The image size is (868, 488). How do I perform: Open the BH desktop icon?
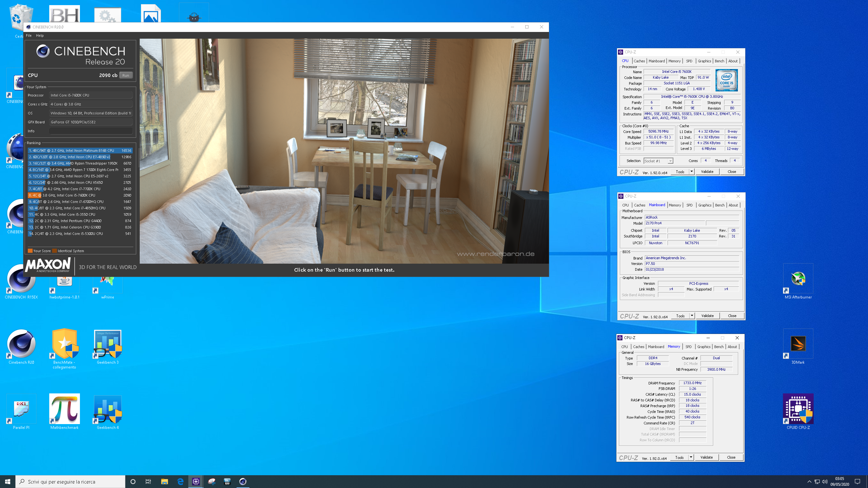(x=64, y=13)
